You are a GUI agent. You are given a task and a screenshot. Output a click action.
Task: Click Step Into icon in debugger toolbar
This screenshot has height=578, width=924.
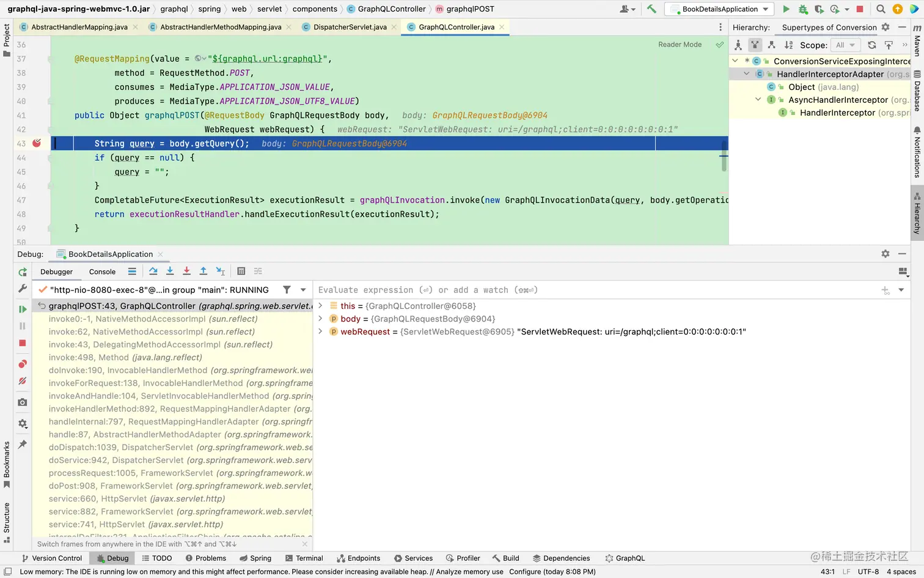170,271
